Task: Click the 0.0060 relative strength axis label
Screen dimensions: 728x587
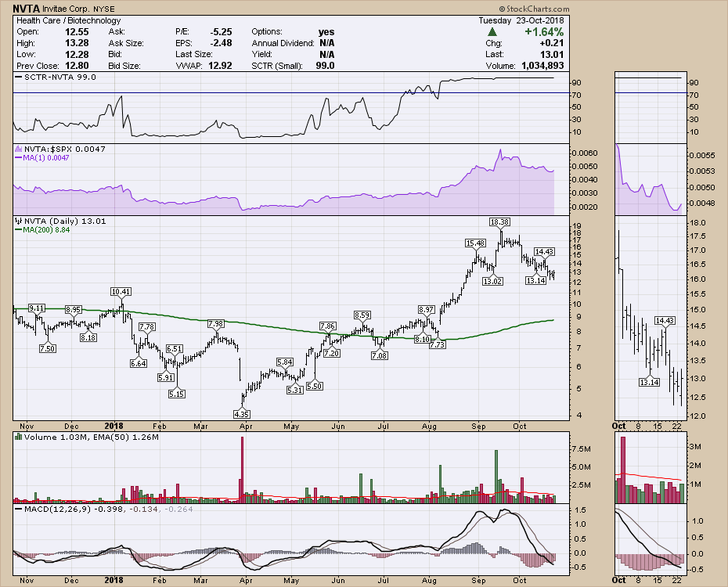Action: coord(585,153)
